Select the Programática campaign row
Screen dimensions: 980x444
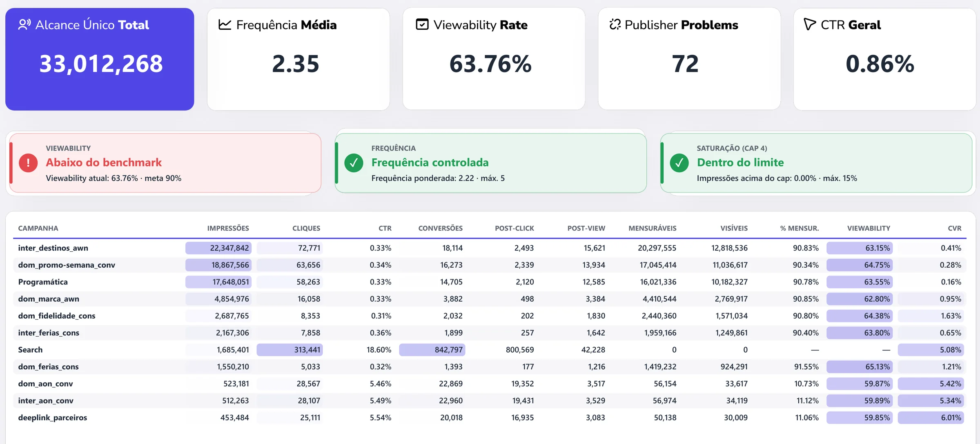(490, 282)
